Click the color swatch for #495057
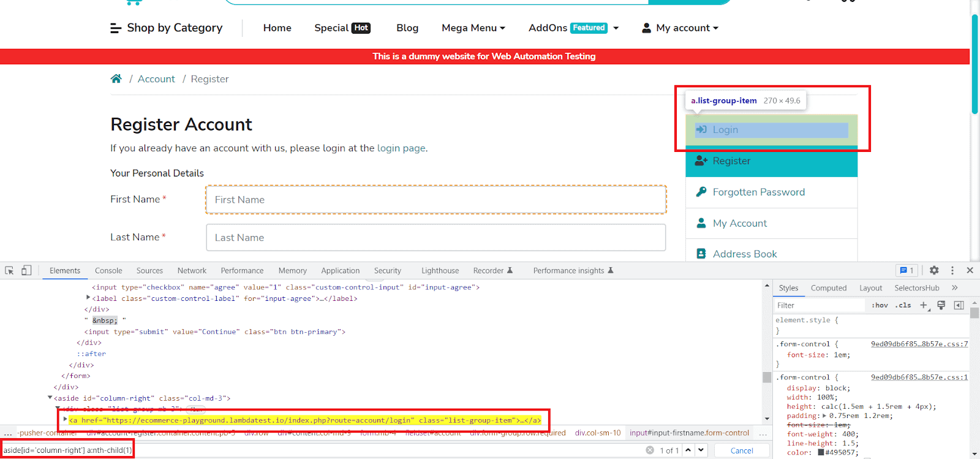Viewport: 980px width, 459px height. [x=821, y=453]
